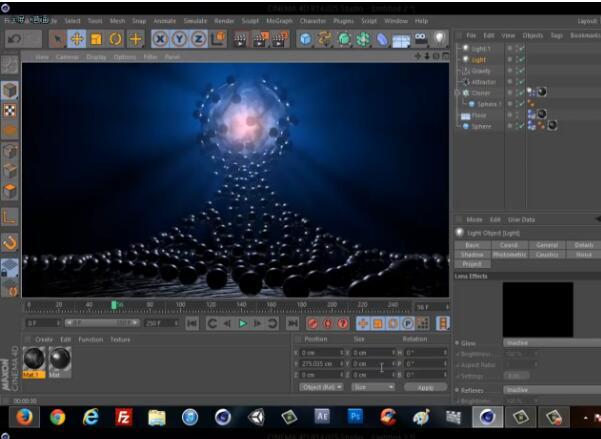This screenshot has width=601, height=439.
Task: Switch to Texture mode checkered icon
Action: pyautogui.click(x=10, y=110)
